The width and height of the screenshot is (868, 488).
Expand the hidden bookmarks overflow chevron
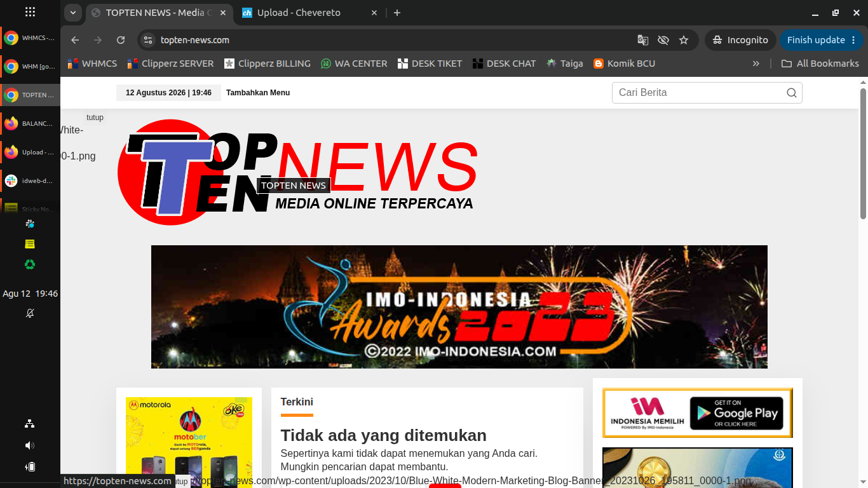point(756,64)
